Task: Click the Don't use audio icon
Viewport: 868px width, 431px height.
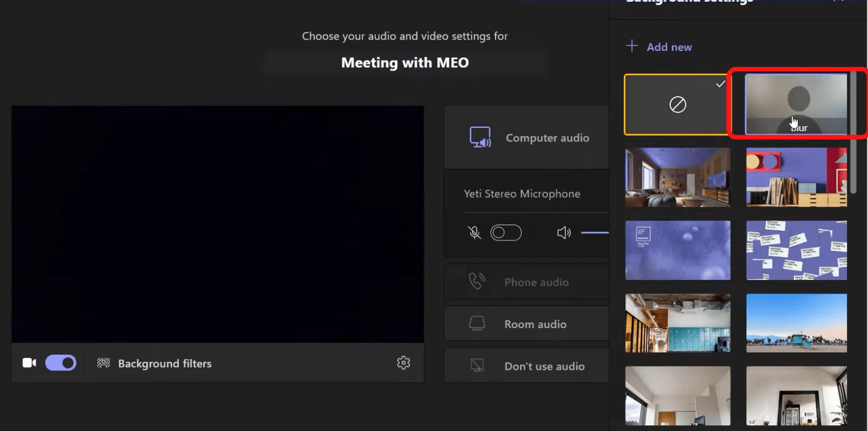Action: tap(477, 365)
